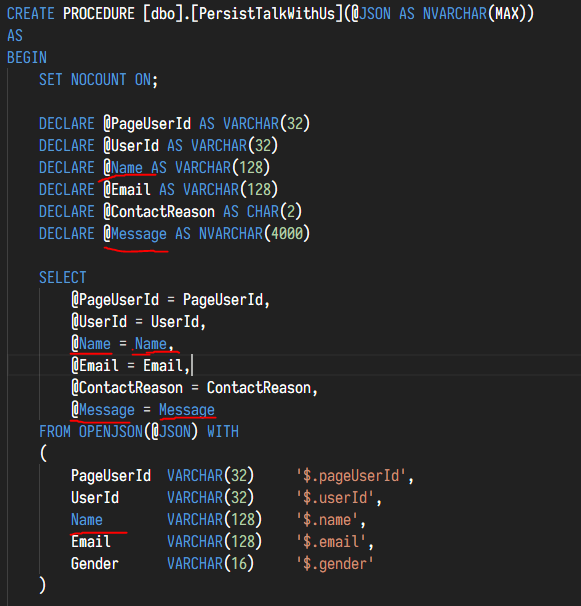Click underlined Name column in WITH clause
Viewport: 581px width, 606px height.
tap(87, 520)
